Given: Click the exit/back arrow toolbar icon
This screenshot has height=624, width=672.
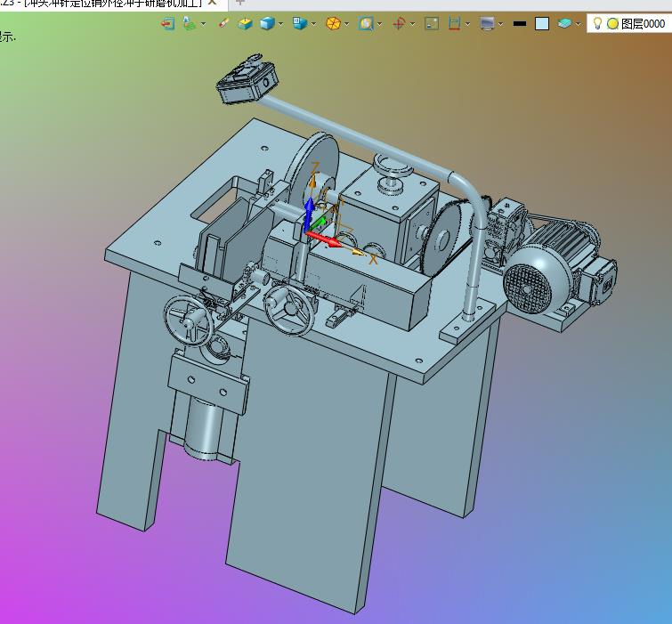Looking at the screenshot, I should [x=167, y=23].
